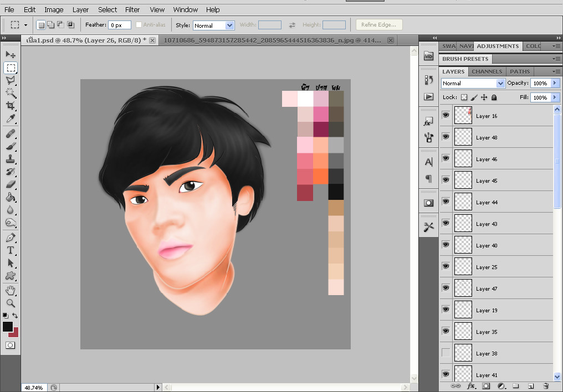Hide Layer 16 visibility eye
This screenshot has width=563, height=392.
pyautogui.click(x=446, y=115)
